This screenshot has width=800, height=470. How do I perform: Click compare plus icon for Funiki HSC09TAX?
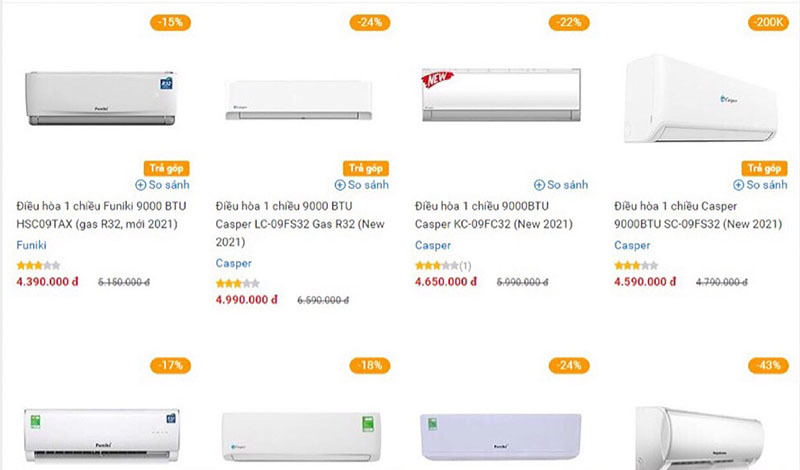141,185
